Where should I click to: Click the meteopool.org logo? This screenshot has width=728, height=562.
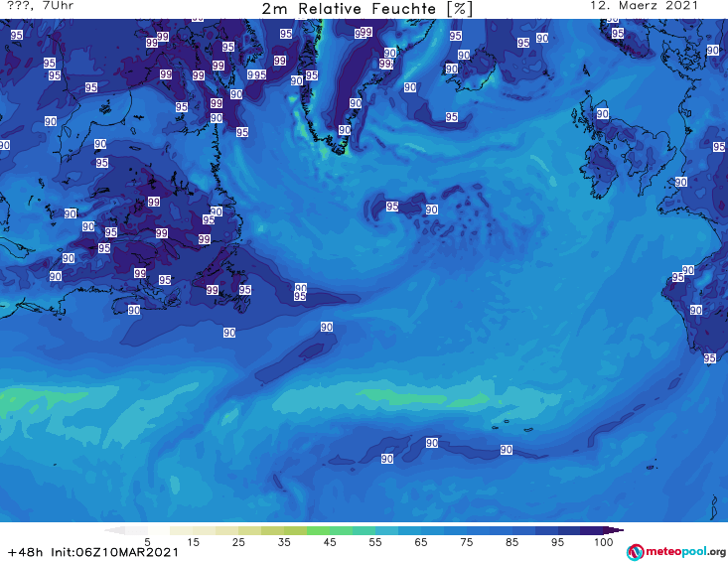(676, 552)
